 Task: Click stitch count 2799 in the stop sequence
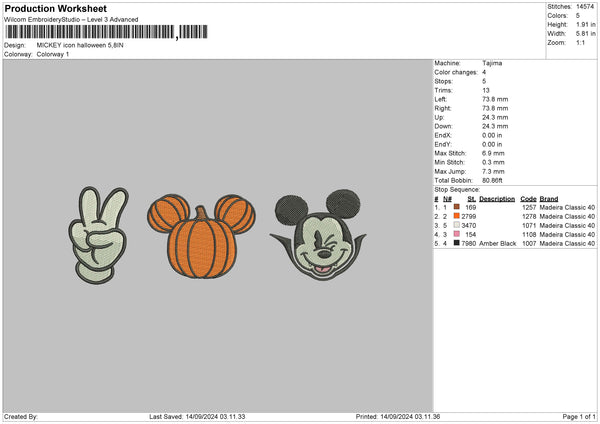[x=469, y=217]
